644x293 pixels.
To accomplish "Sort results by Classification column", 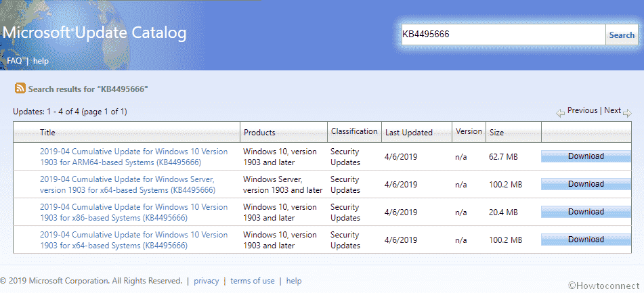I will click(x=354, y=131).
